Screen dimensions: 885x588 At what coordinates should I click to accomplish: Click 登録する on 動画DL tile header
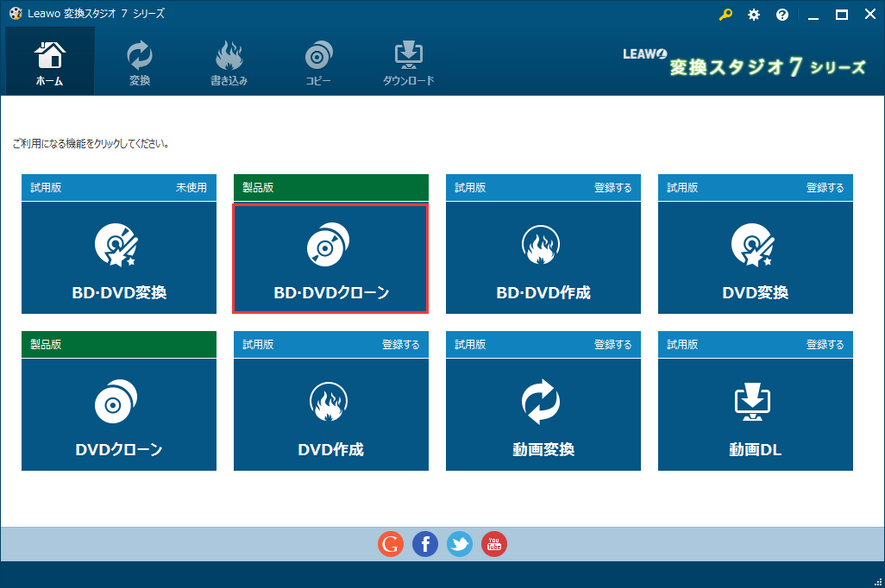click(x=825, y=345)
